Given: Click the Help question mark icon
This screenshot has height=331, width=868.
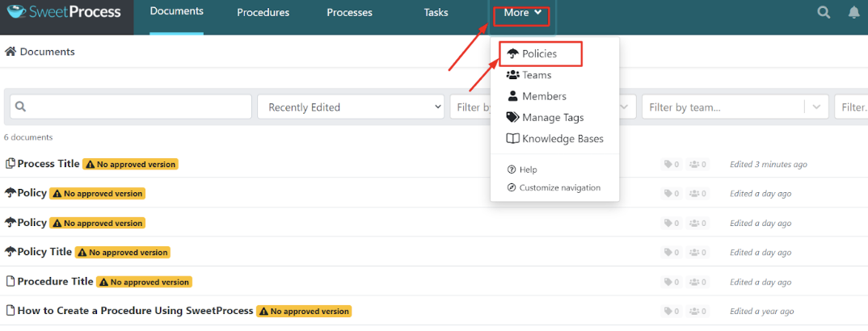Looking at the screenshot, I should (x=512, y=170).
